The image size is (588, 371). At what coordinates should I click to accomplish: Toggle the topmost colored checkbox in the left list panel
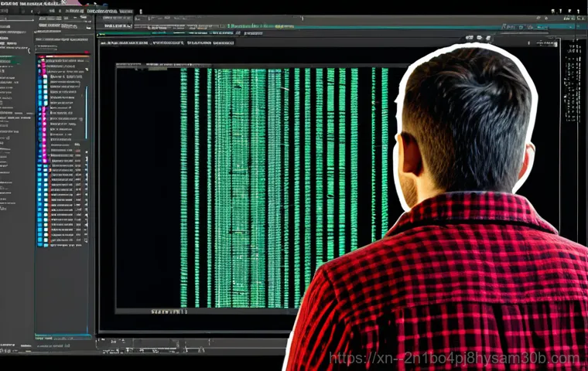43,60
